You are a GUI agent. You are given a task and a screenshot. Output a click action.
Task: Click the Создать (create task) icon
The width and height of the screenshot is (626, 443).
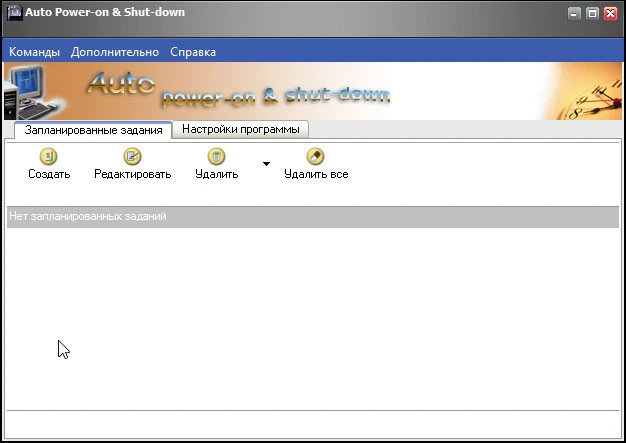click(x=49, y=156)
